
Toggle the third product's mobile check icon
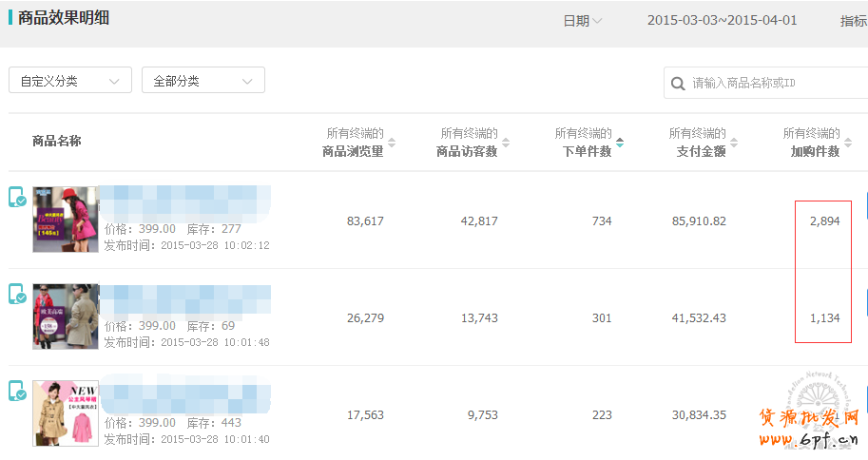coord(17,392)
